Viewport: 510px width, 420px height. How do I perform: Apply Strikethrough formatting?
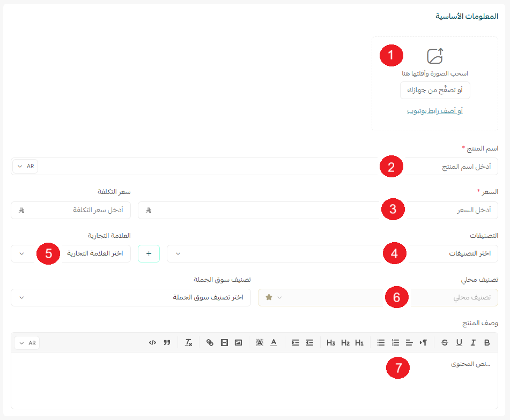[444, 342]
